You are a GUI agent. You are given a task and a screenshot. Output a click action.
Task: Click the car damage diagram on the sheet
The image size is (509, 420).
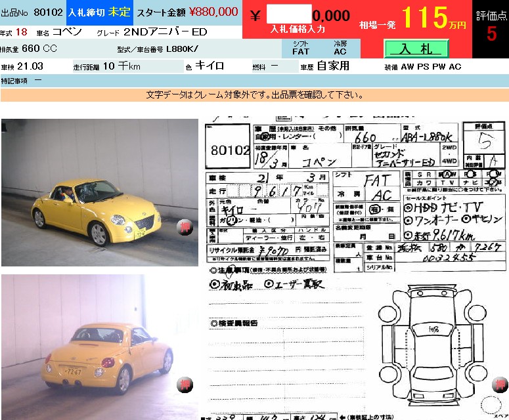[x=432, y=345]
